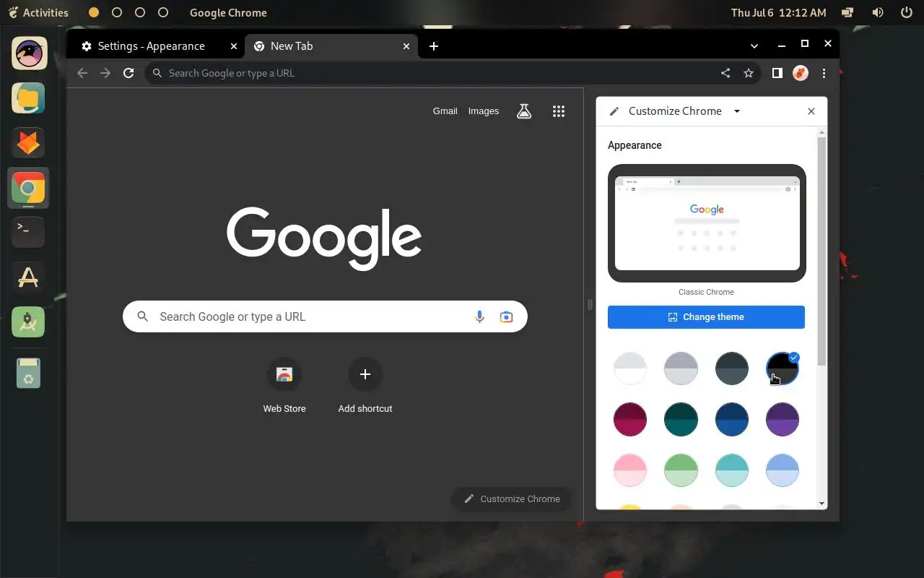The height and width of the screenshot is (578, 924).
Task: Open a new tab with plus button
Action: pos(434,46)
